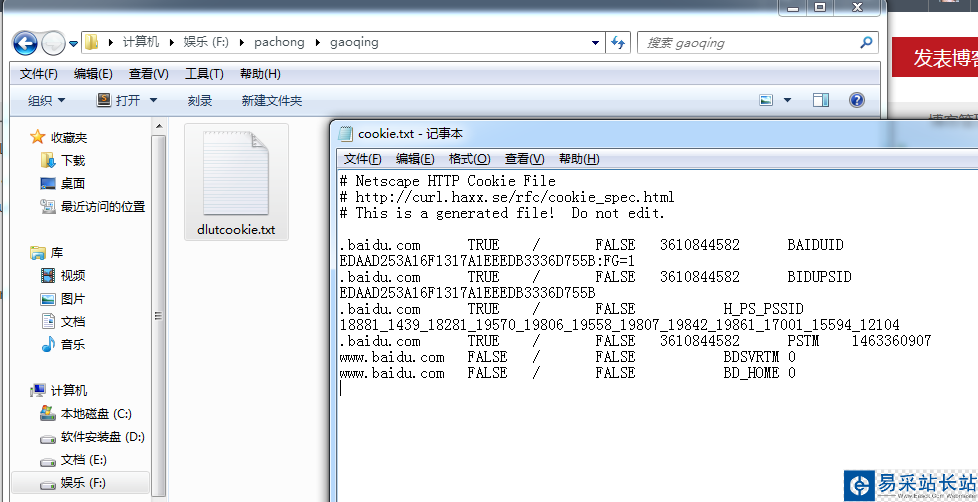Maximize the Explorer window
This screenshot has height=502, width=978.
pos(820,7)
